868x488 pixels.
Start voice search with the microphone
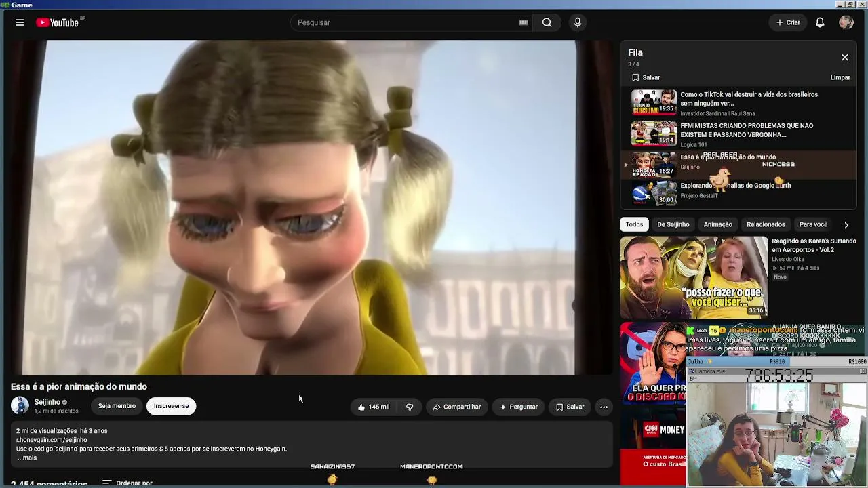(x=578, y=22)
